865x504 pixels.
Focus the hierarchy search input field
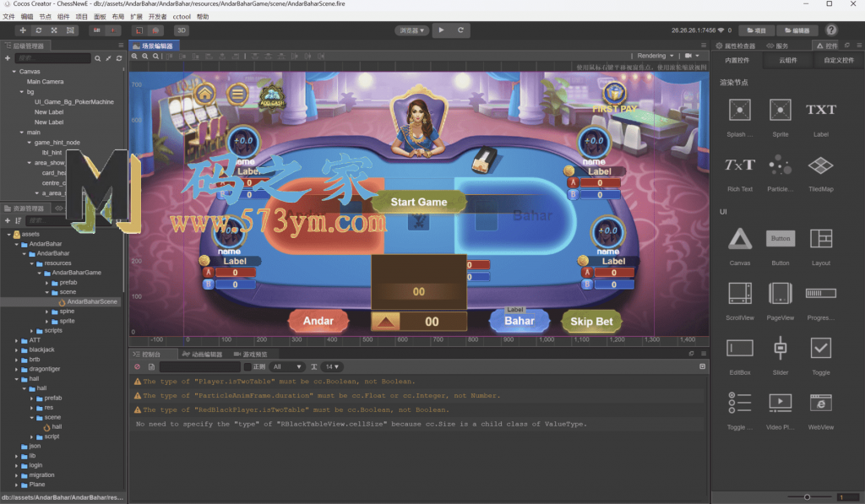[x=52, y=58]
